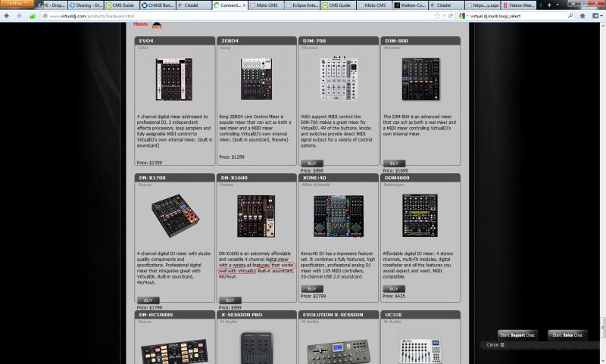Click the 'Price: $1799' text under DN-X1700
This screenshot has width=606, height=364.
click(149, 308)
